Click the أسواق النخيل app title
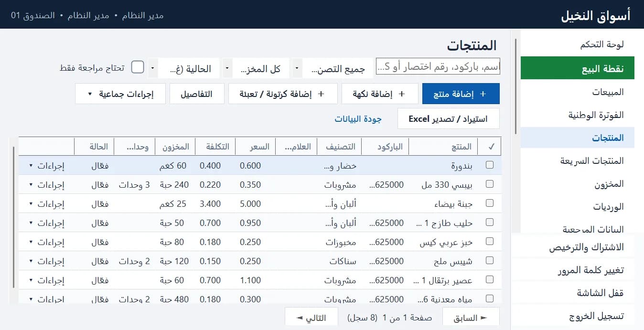Screen dimensions: 644x330 pyautogui.click(x=595, y=15)
